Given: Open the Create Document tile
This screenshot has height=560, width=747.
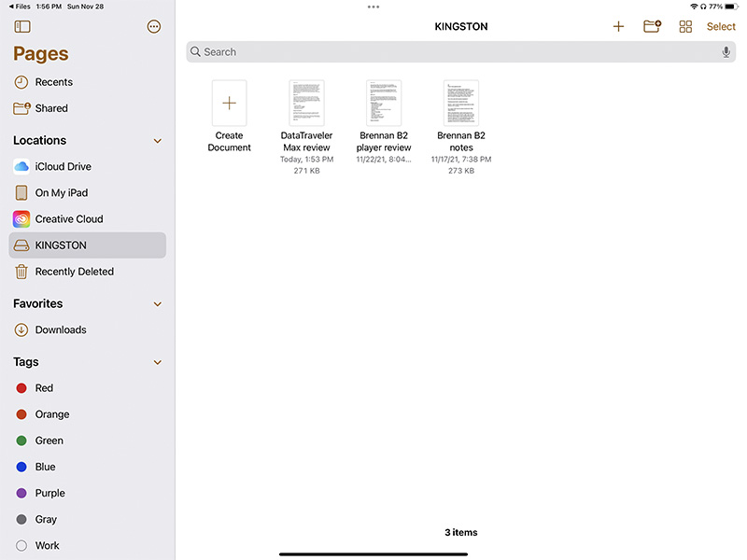Looking at the screenshot, I should tap(229, 116).
